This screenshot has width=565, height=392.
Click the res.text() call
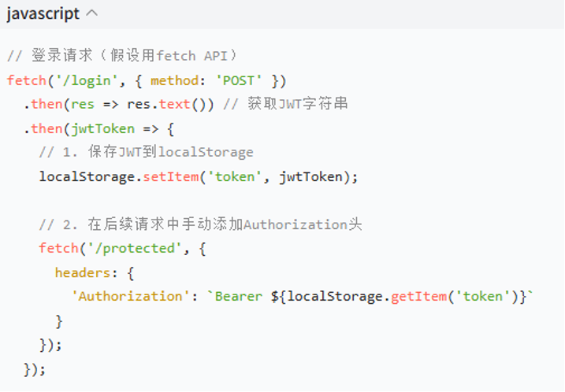pos(170,105)
